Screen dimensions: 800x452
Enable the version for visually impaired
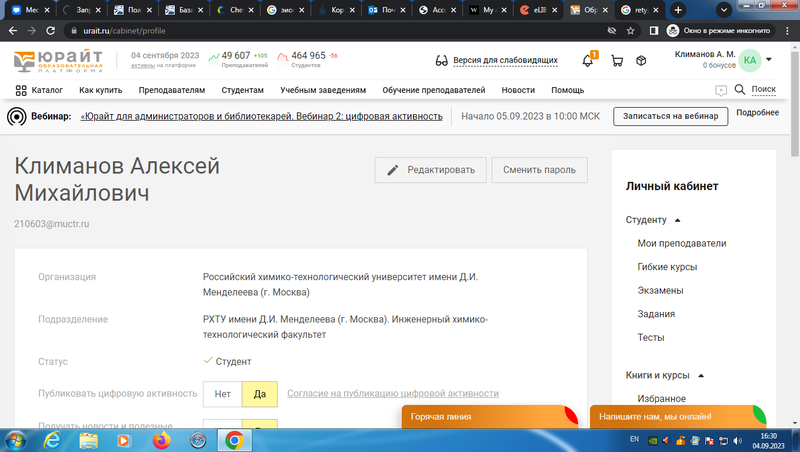tap(496, 60)
